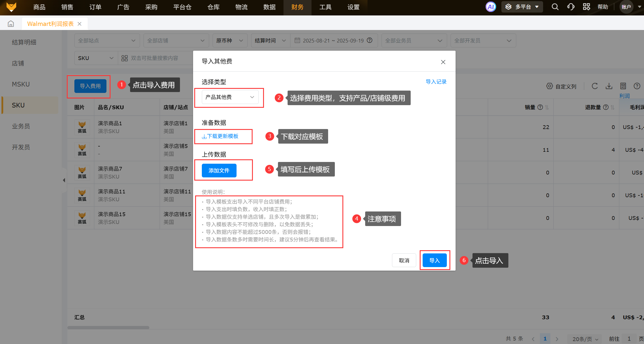Screen dimensions: 644x344
Task: Click the horizontal scrollbar under table
Action: (x=108, y=328)
